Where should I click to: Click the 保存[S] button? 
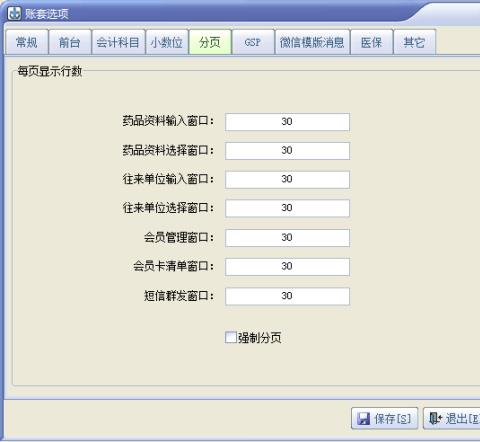tap(384, 418)
